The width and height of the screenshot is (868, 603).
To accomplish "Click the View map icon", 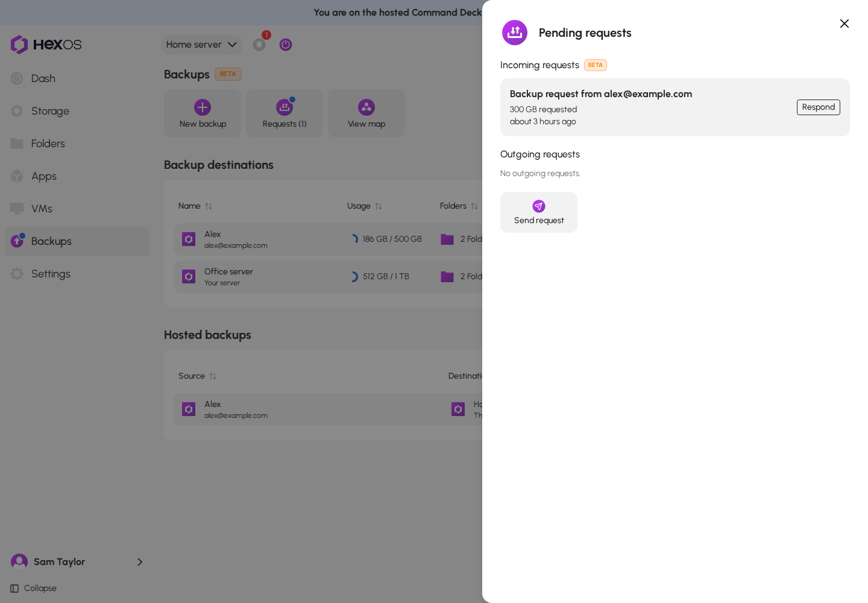I will point(366,107).
